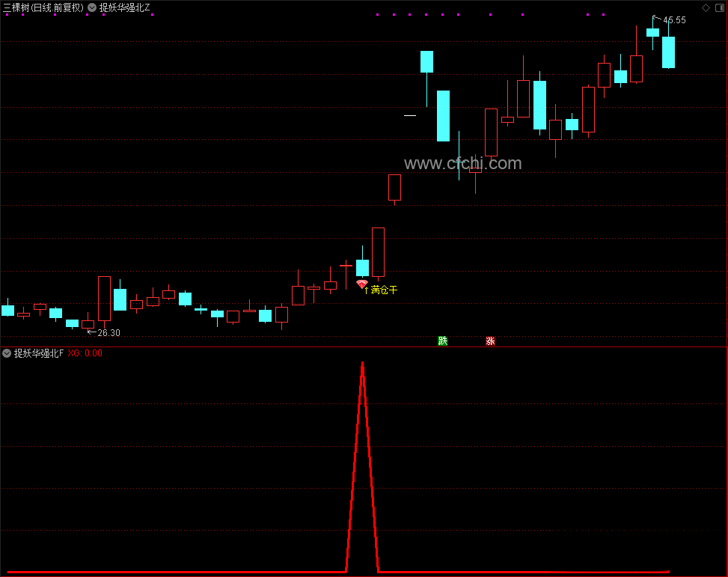Click the 三棵树(日线.前复权) chart title

pos(43,7)
